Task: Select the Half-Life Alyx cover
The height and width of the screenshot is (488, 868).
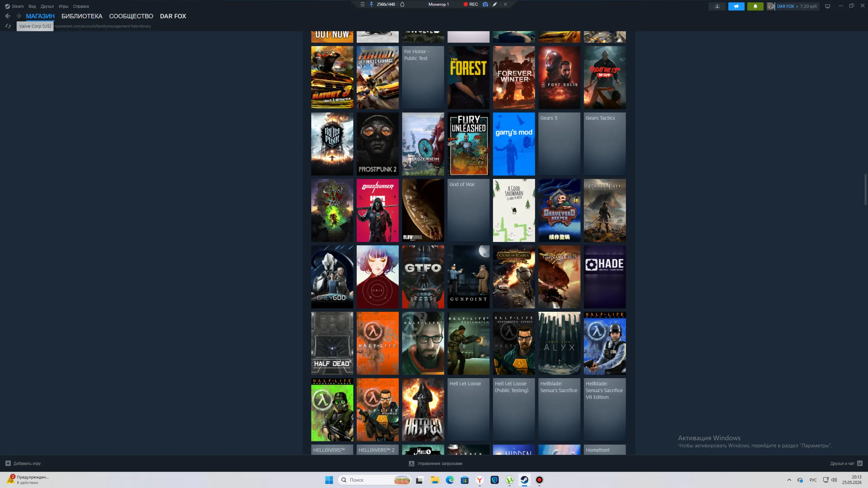Action: coord(559,343)
